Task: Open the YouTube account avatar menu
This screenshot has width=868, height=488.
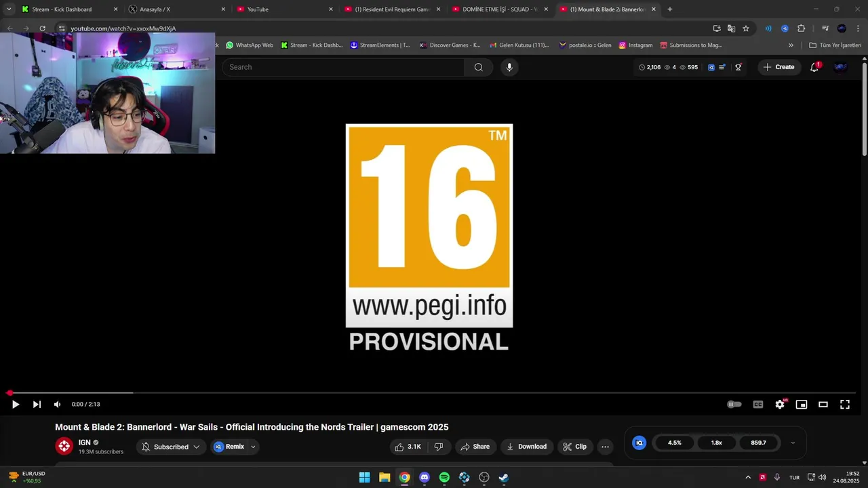Action: [840, 67]
